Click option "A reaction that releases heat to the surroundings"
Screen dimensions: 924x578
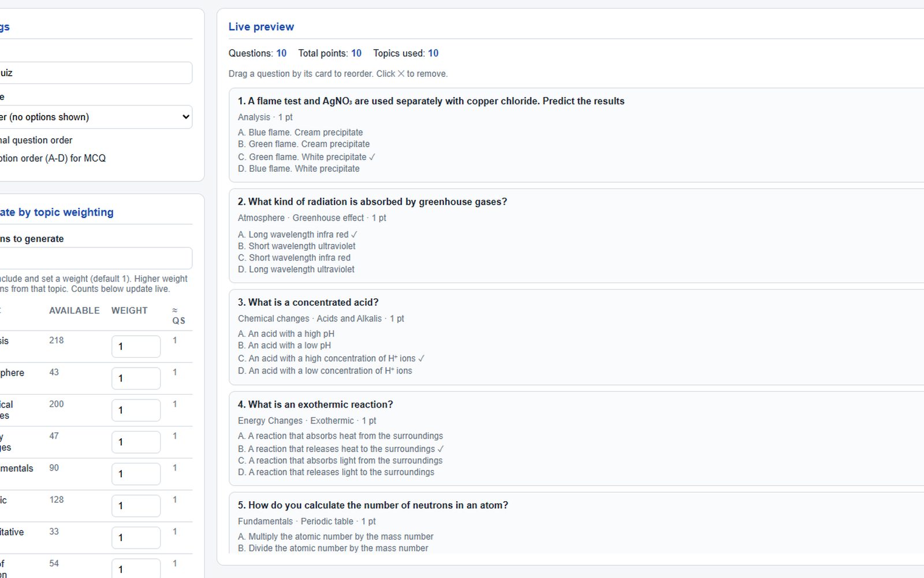(x=341, y=449)
